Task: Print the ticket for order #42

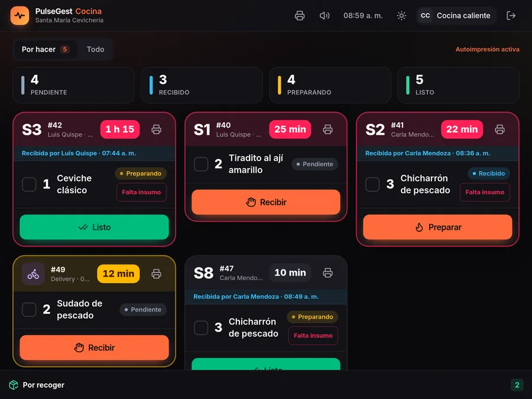Action: click(x=157, y=129)
